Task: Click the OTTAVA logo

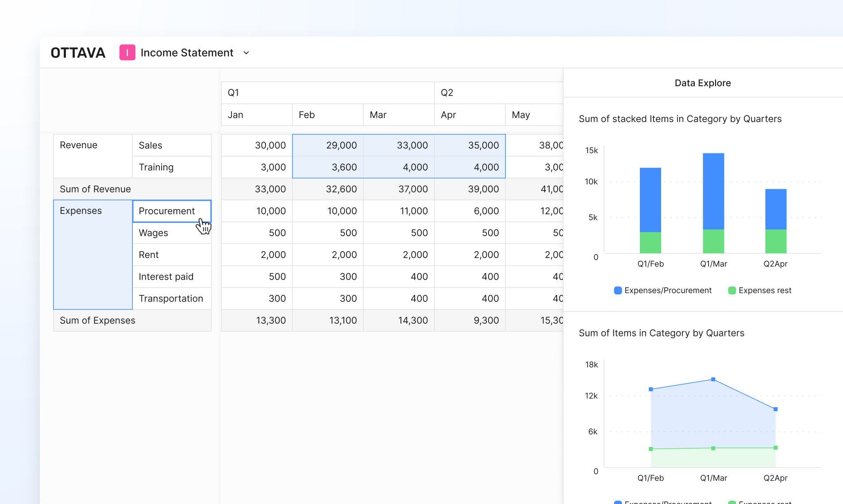Action: click(78, 53)
